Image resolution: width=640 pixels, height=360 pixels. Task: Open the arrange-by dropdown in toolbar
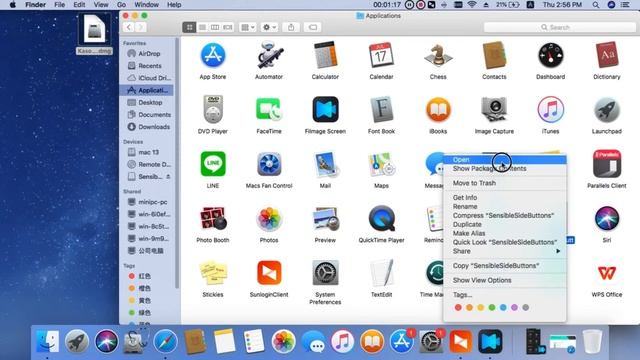248,27
